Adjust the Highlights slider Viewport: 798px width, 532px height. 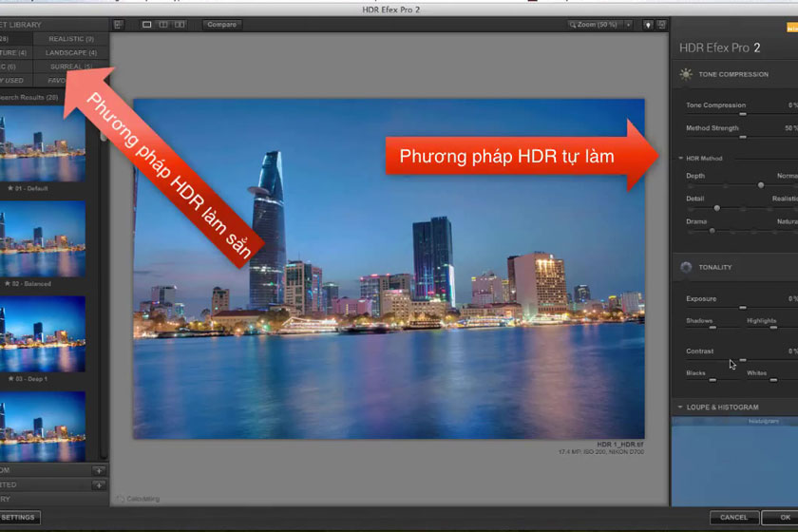(x=773, y=328)
